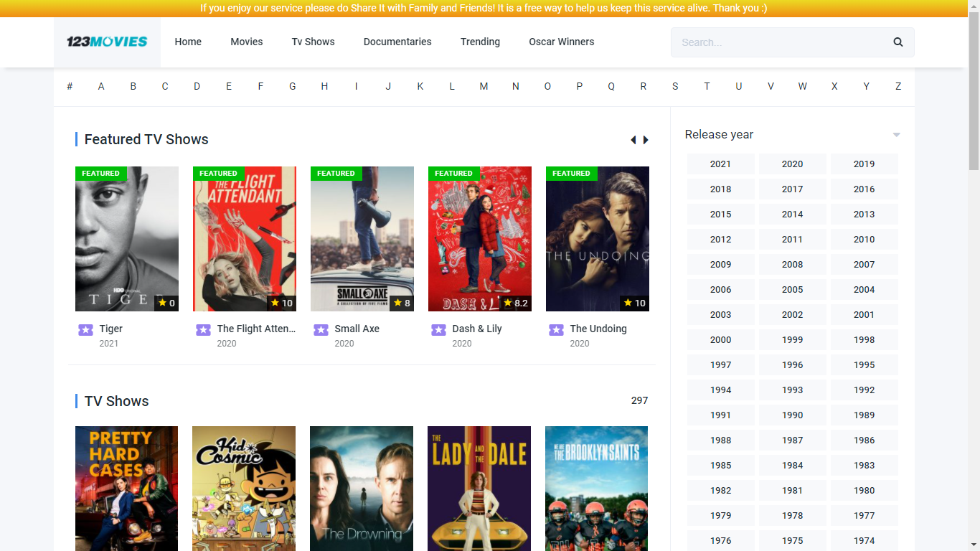Click the Tiger title link
Image resolution: width=980 pixels, height=551 pixels.
click(110, 329)
